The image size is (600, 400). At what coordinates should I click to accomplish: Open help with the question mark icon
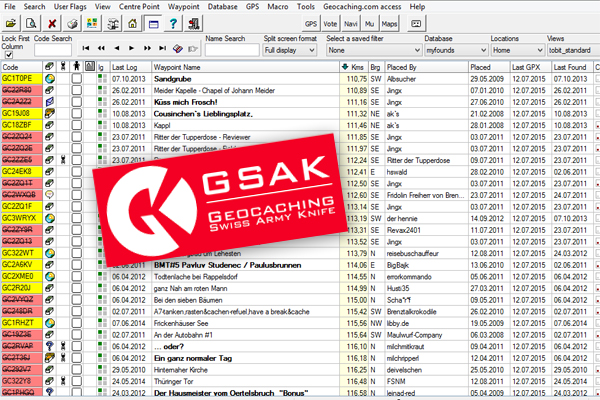(173, 24)
